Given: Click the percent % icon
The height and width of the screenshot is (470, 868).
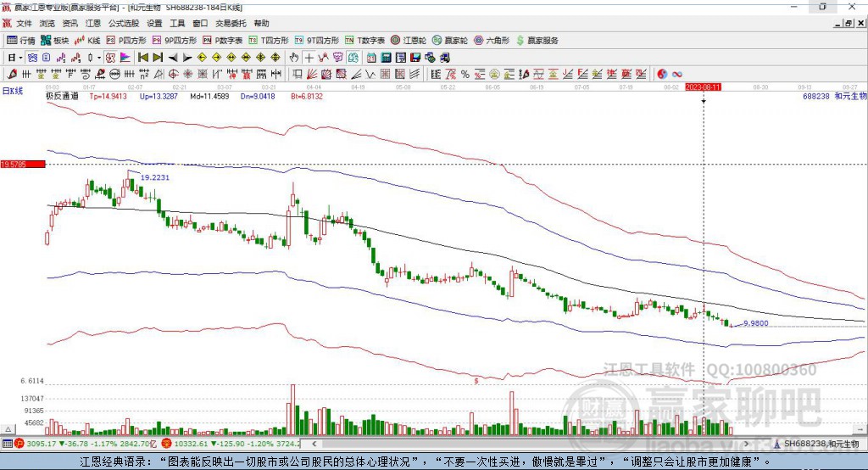Looking at the screenshot, I should coord(465,74).
